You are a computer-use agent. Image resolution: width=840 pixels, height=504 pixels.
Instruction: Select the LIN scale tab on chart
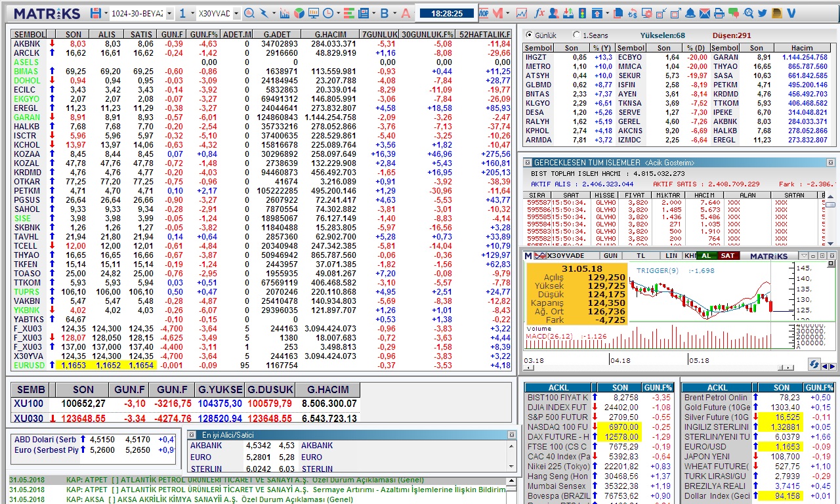(x=671, y=255)
